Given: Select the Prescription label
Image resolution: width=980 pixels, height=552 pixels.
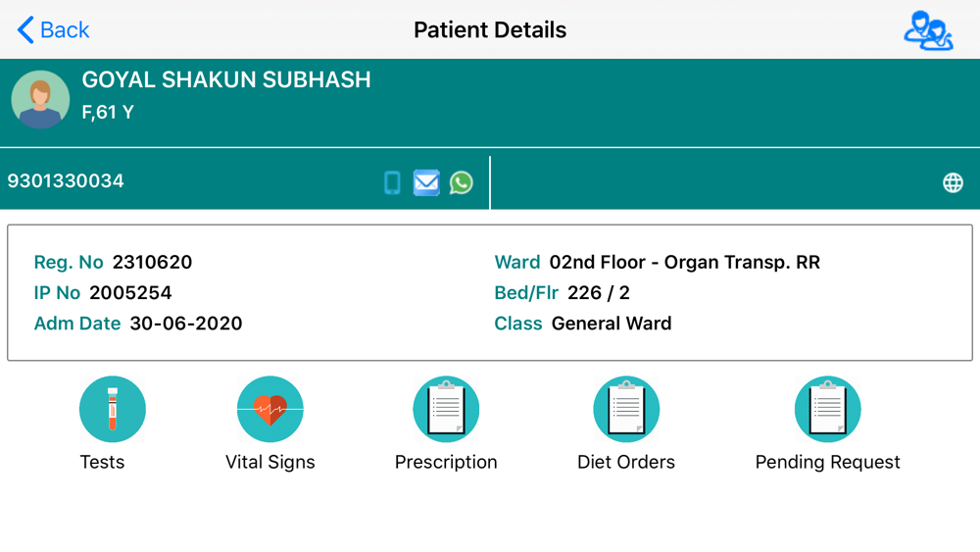Looking at the screenshot, I should point(446,462).
